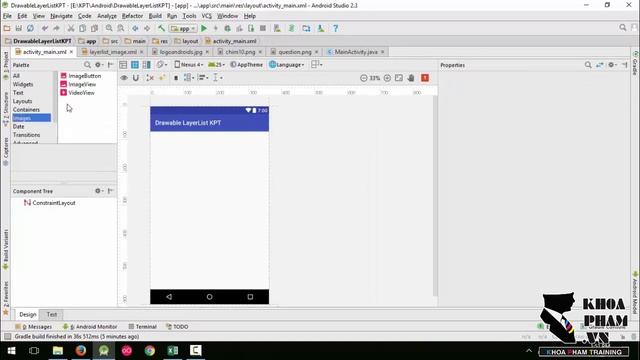Screen dimensions: 640x360
Task: Switch to the layerlist_image.xml tab
Action: [x=113, y=52]
